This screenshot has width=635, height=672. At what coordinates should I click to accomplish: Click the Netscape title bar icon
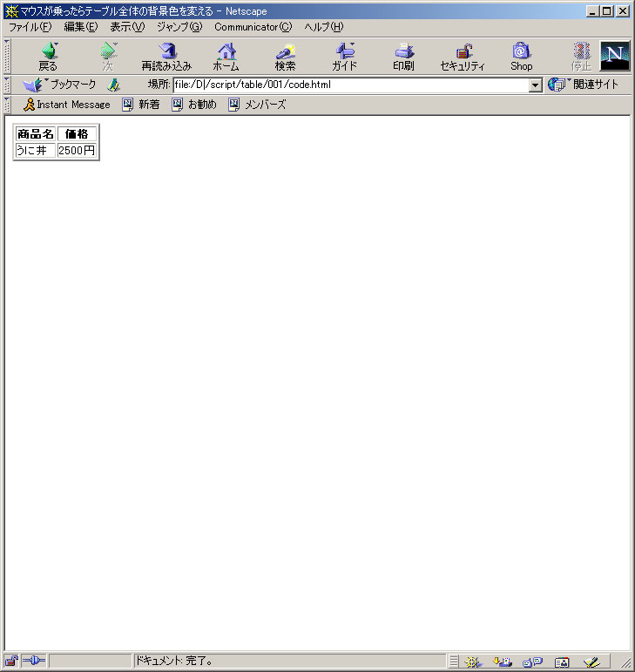(x=12, y=11)
